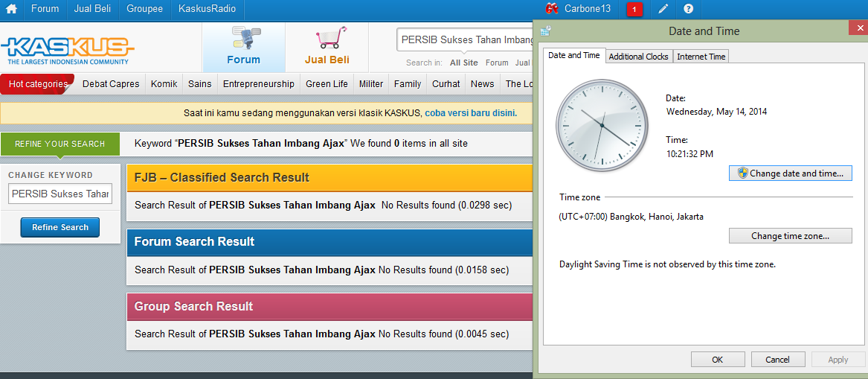Viewport: 868px width, 379px height.
Task: Open the help question mark icon
Action: click(x=688, y=9)
